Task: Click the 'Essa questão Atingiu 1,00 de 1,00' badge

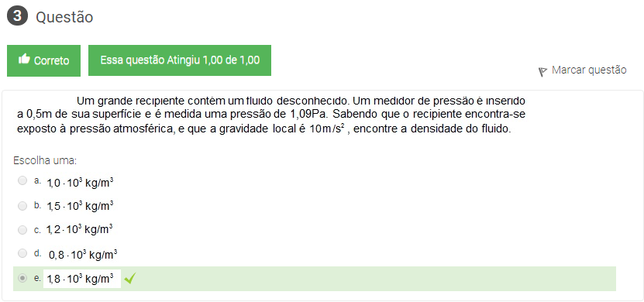Action: (180, 60)
